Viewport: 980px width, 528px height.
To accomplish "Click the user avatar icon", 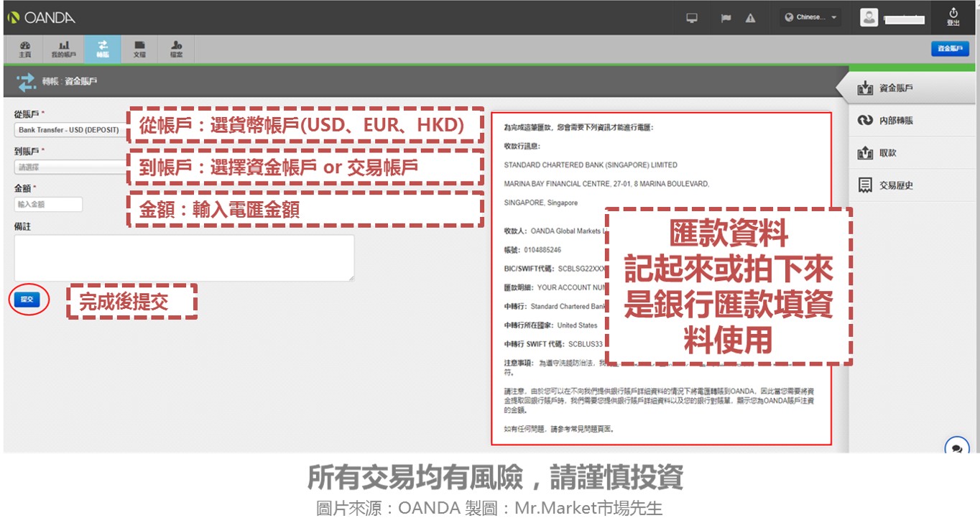I will [869, 17].
